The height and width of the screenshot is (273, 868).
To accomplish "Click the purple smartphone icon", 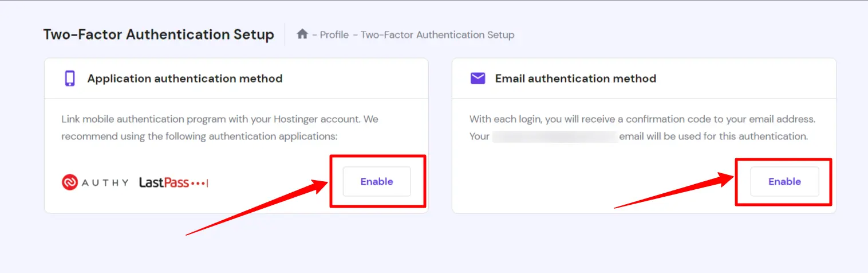I will pos(70,79).
